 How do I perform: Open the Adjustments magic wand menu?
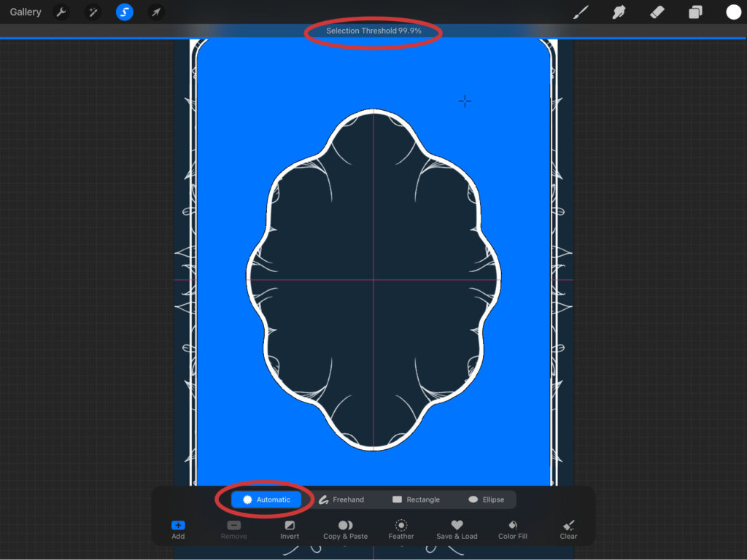coord(93,12)
